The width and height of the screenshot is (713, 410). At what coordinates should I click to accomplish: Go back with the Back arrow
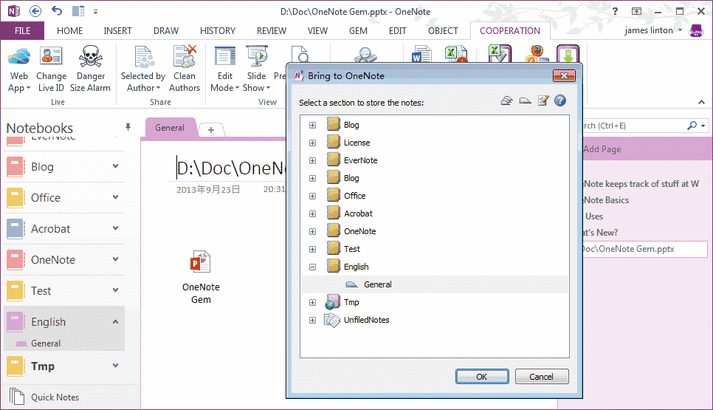pos(35,11)
